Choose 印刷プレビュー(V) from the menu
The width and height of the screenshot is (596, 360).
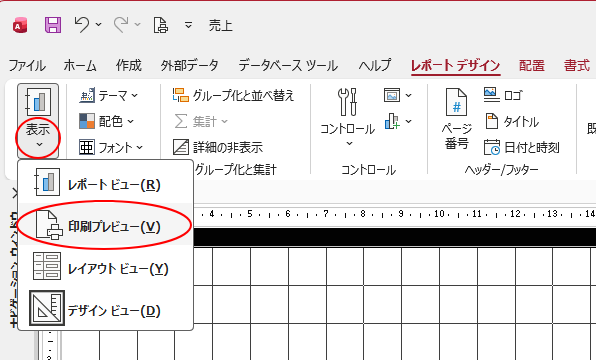(106, 225)
